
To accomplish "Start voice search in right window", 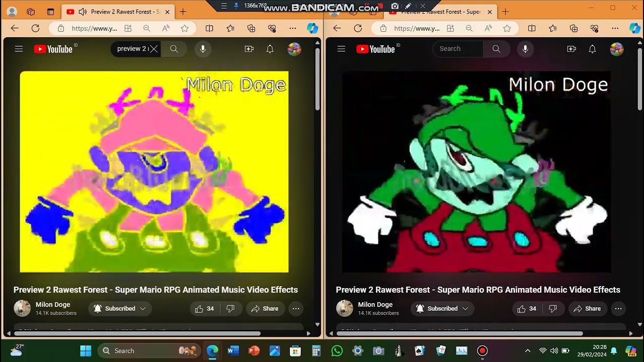I will coord(525,49).
